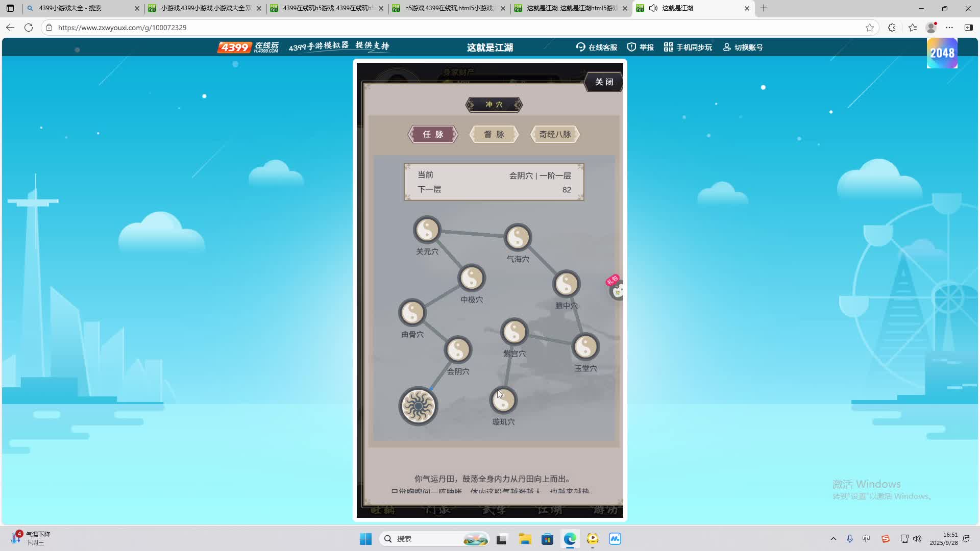Click the 气海穴 yin-yang node
Screen dimensions: 980x551
pos(518,237)
